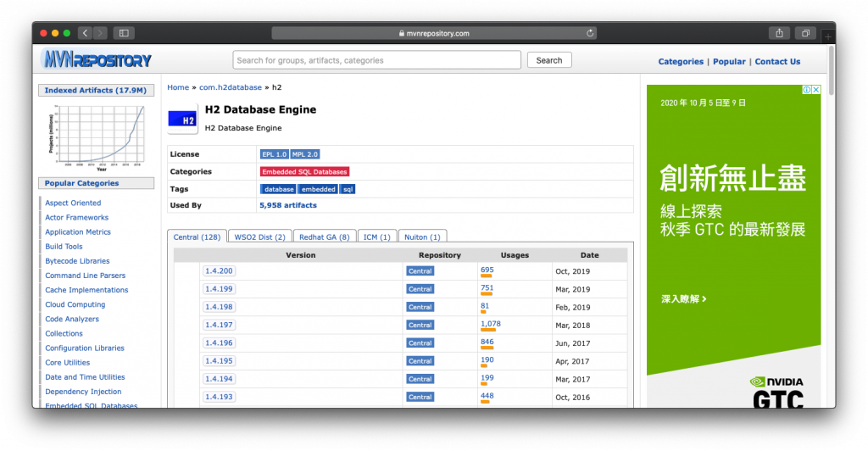Open Actor Frameworks category
Image resolution: width=868 pixels, height=451 pixels.
(77, 218)
